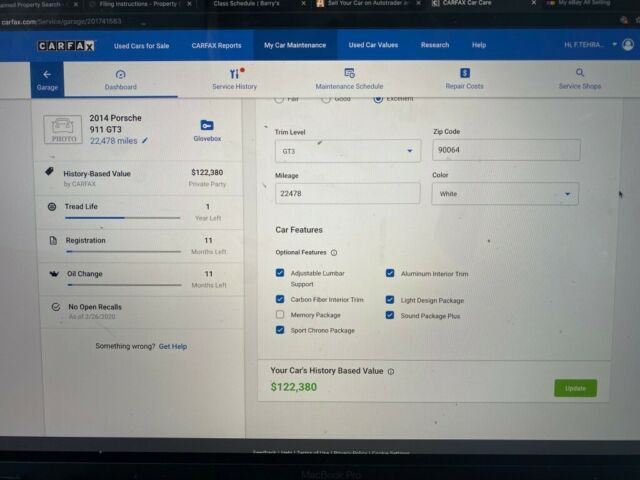Click the Tread Life progress bar
The image size is (640, 480).
122,218
